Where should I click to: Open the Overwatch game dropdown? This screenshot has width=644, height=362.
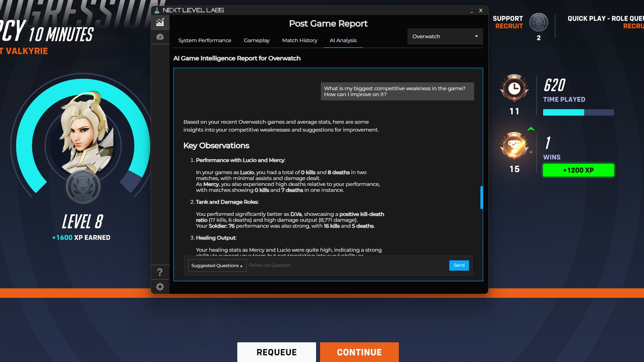coord(445,36)
